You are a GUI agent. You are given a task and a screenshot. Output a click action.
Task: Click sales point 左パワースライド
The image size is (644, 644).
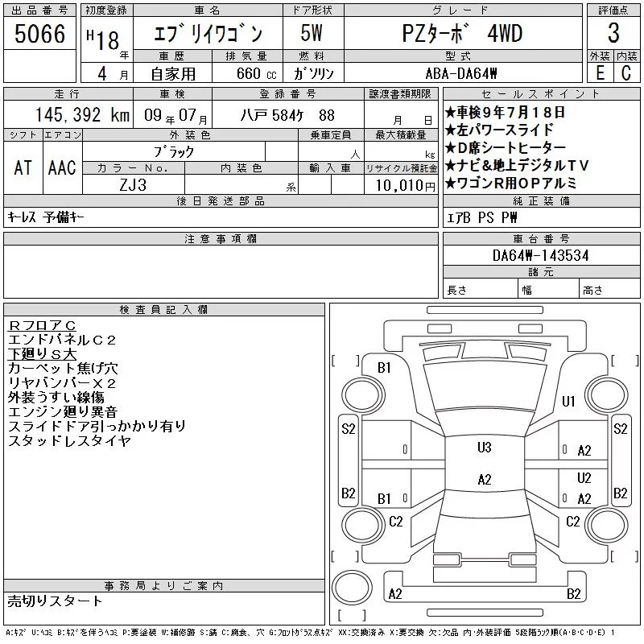[499, 130]
